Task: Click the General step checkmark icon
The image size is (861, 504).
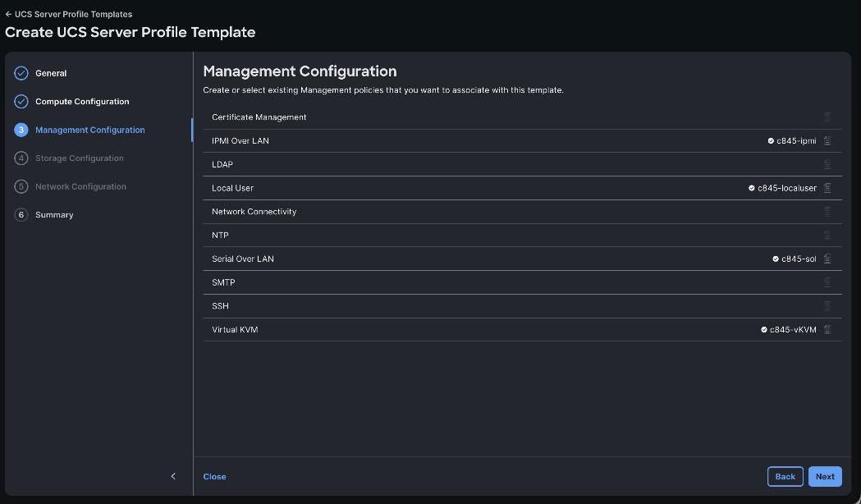Action: (x=21, y=73)
